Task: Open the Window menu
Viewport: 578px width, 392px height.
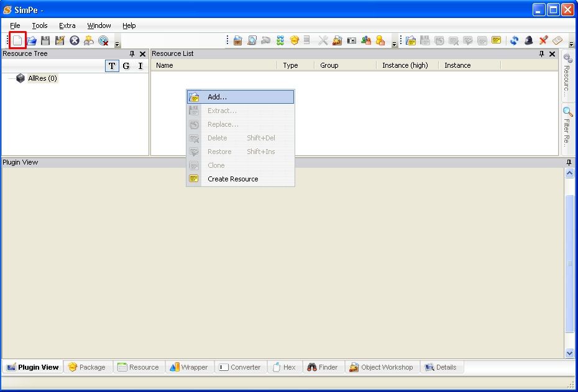Action: tap(99, 25)
